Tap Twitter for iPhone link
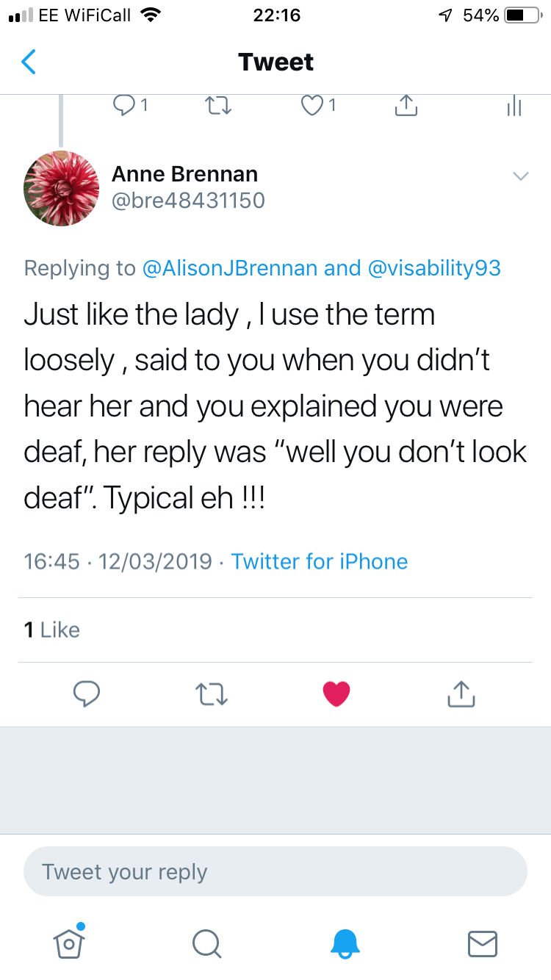 [x=319, y=562]
